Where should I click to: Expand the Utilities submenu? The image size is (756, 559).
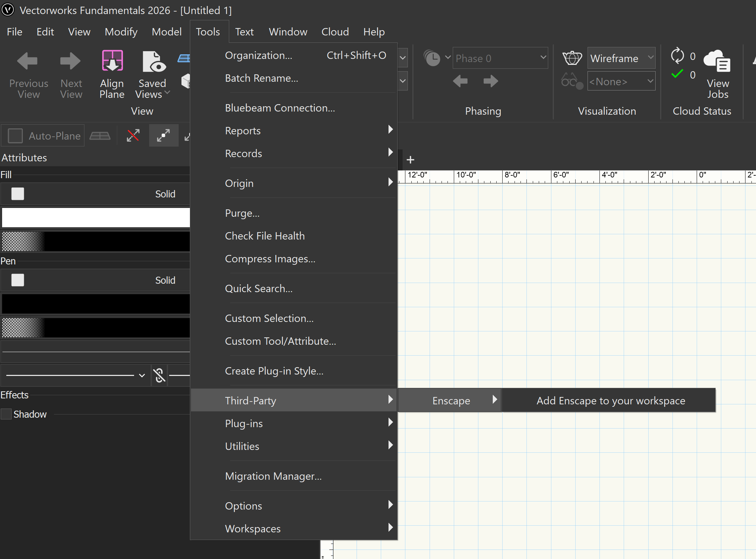[x=293, y=446]
